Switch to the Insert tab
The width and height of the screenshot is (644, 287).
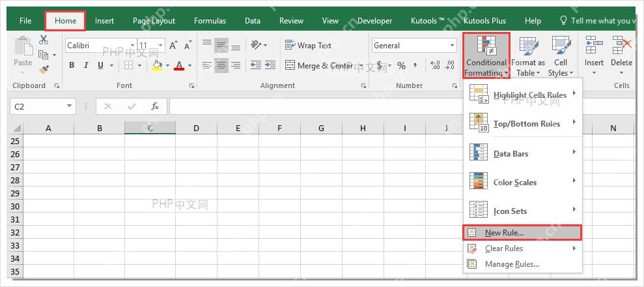point(104,21)
